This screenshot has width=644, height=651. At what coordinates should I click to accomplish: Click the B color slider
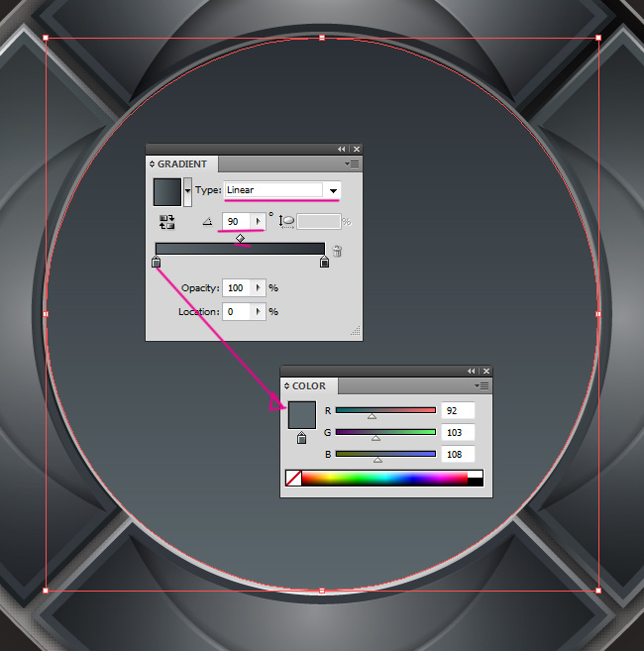[x=385, y=454]
